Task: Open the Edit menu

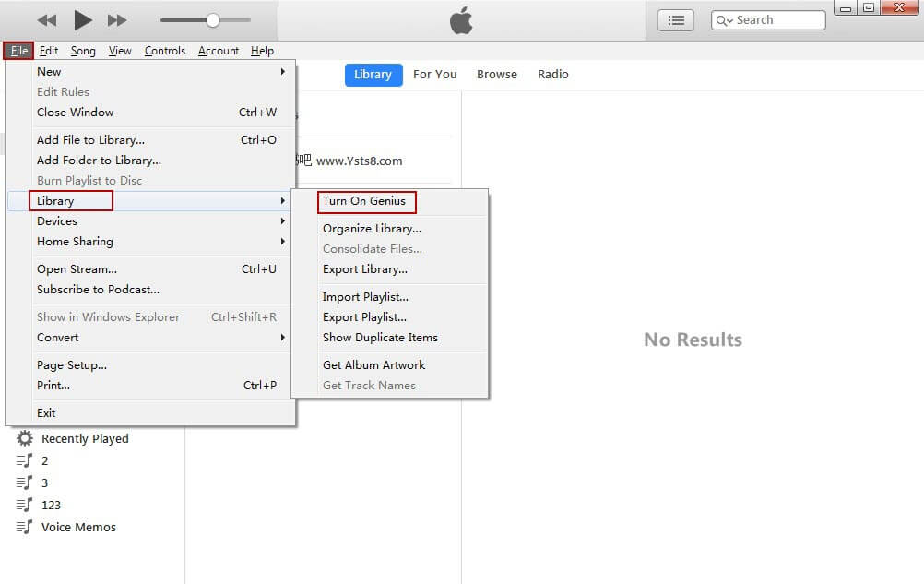Action: pyautogui.click(x=49, y=51)
